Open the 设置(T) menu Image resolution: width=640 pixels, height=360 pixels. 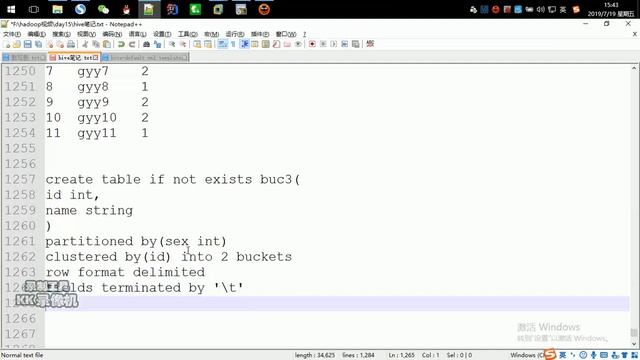point(162,34)
